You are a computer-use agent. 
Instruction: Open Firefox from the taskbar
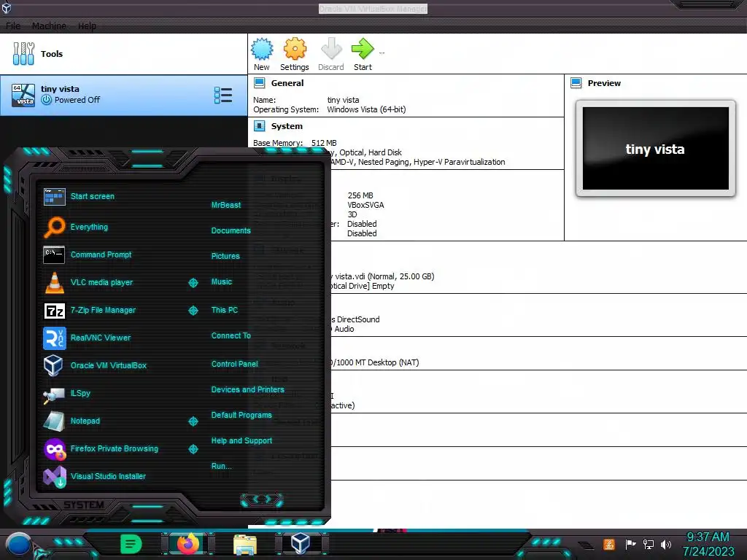[x=188, y=544]
